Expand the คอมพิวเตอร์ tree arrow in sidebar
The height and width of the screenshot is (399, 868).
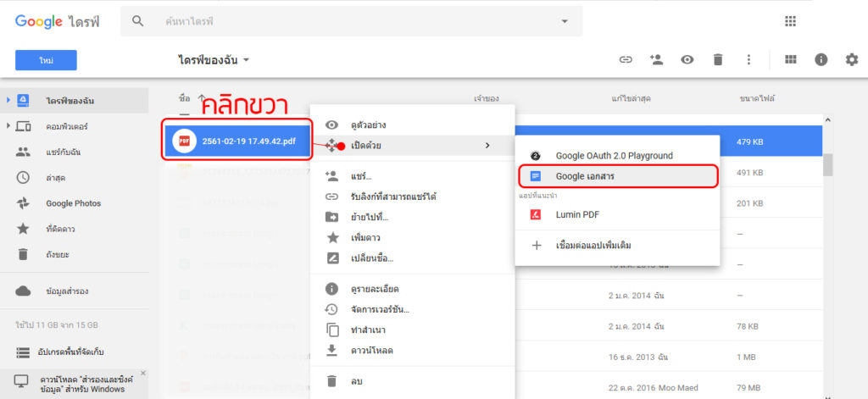[8, 126]
